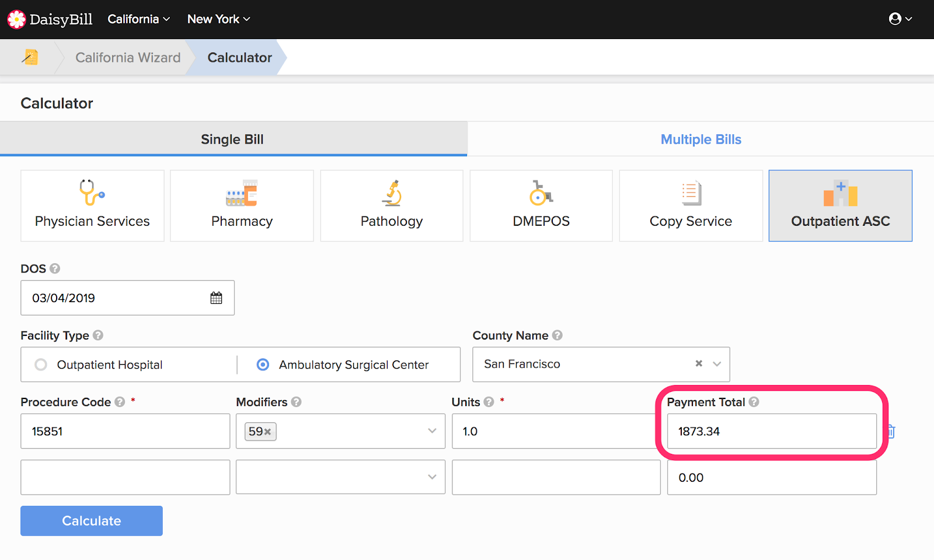Click the help icon next to Facility Type

[x=98, y=335]
